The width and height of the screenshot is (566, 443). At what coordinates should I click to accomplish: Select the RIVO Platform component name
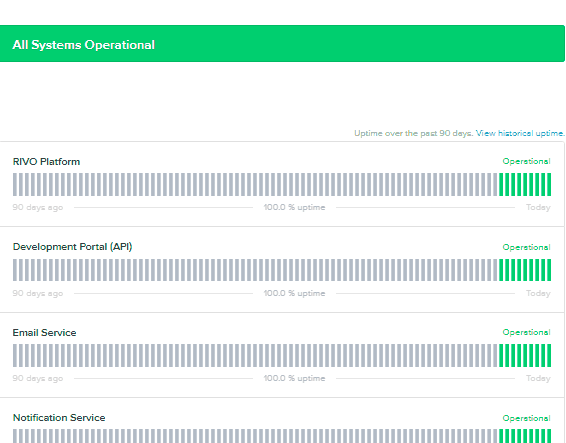[x=46, y=161]
